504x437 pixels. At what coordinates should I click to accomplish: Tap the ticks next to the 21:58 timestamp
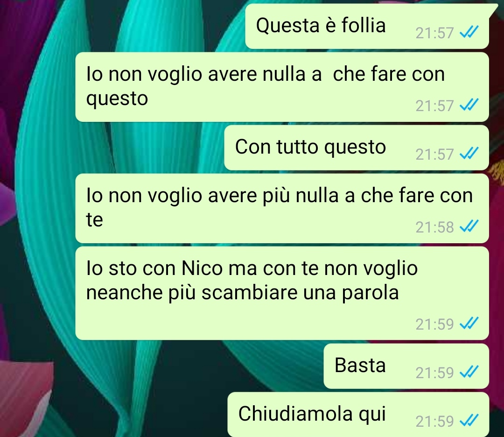click(x=469, y=226)
